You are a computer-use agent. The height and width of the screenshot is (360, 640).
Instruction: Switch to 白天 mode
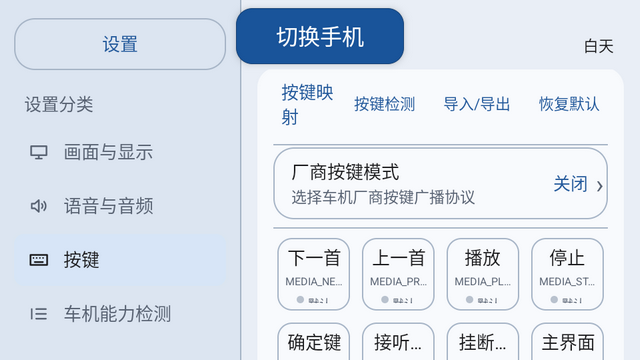coord(598,46)
